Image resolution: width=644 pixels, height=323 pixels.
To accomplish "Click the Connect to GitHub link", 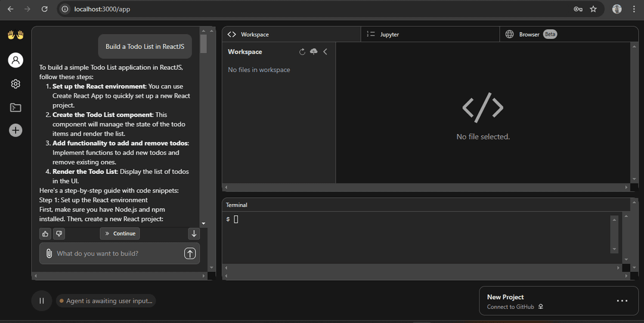I will click(510, 306).
